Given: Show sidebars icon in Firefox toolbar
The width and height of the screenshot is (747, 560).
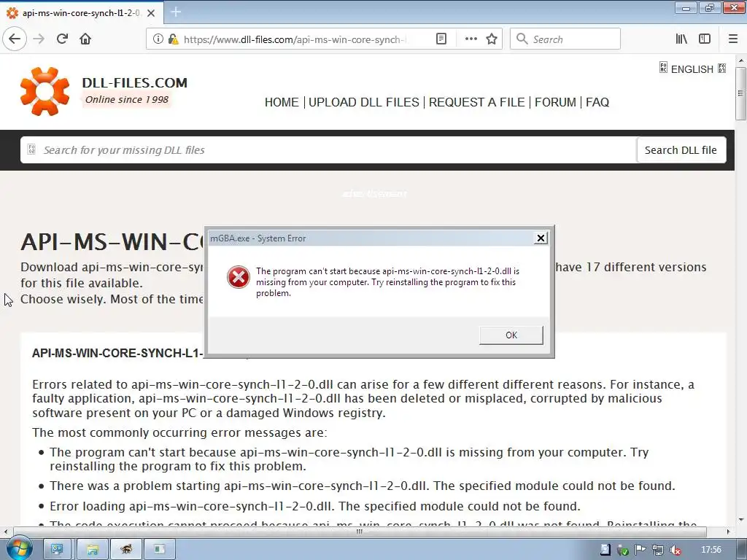Looking at the screenshot, I should [x=705, y=39].
